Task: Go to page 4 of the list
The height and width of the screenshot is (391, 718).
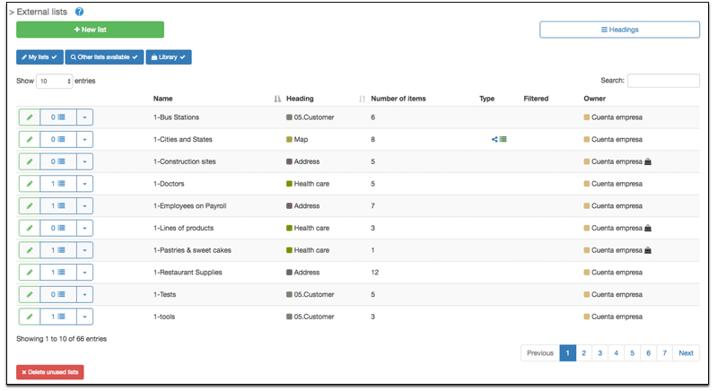Action: (616, 353)
